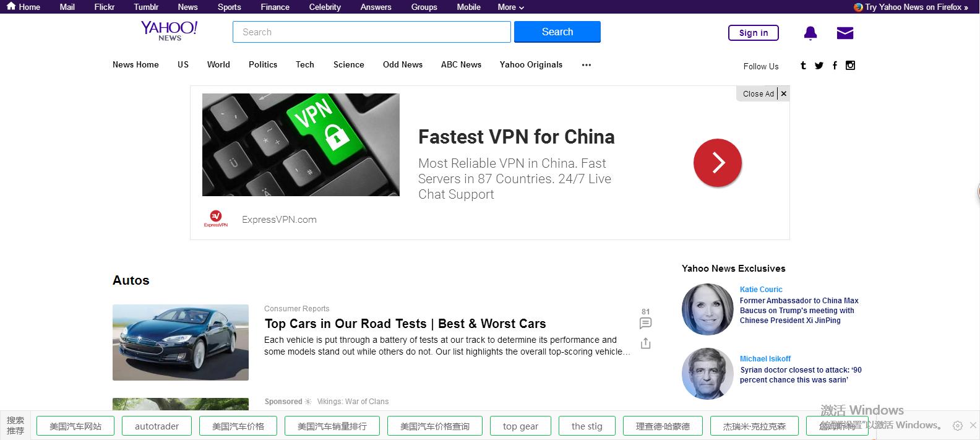Select the Tech section
Viewport: 980px width, 440px height.
[305, 64]
